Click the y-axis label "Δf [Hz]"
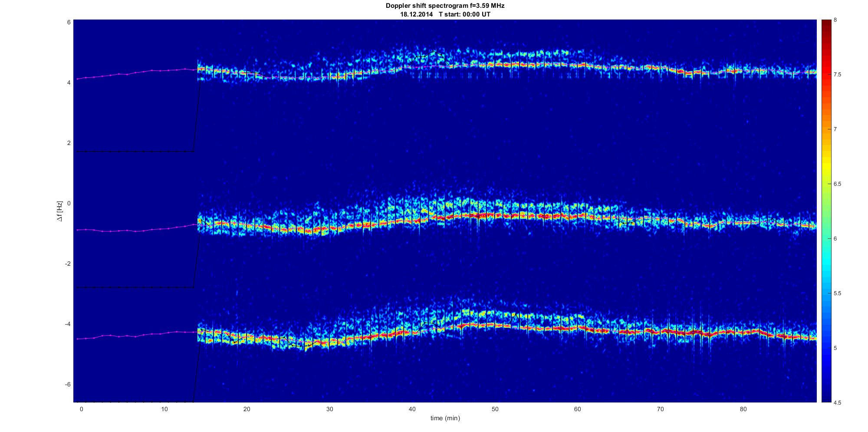Viewport: 868px width, 432px height. pos(59,211)
